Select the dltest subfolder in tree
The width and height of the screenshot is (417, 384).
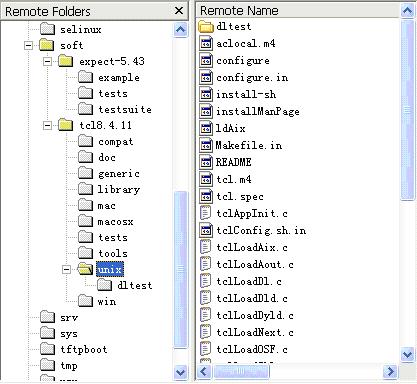coord(135,285)
